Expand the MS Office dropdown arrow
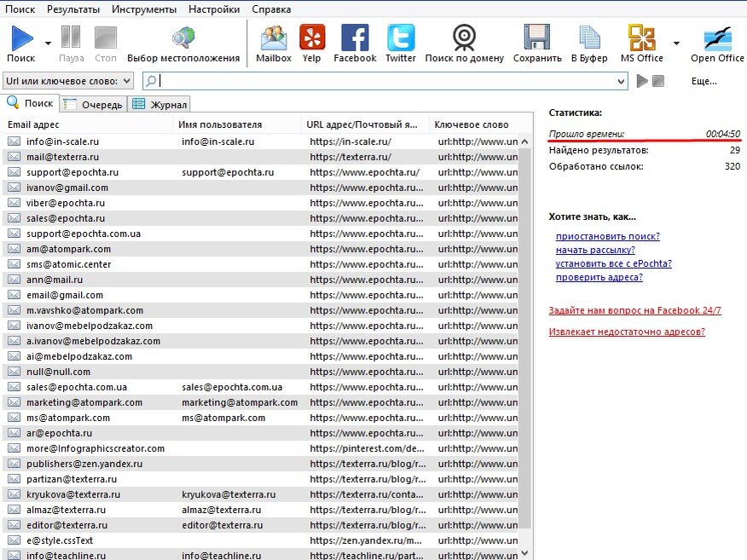 tap(676, 43)
